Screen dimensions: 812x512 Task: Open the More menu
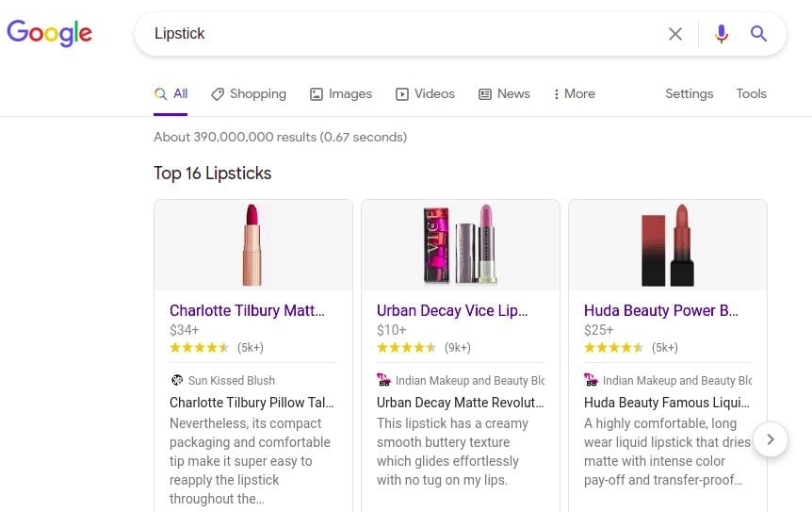click(574, 93)
